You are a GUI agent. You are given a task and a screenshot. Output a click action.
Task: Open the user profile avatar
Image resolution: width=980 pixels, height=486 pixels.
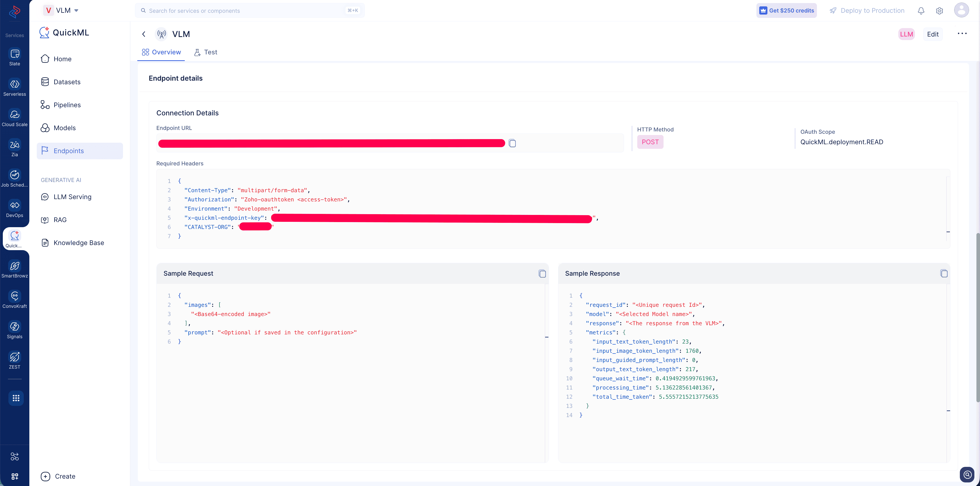click(961, 10)
